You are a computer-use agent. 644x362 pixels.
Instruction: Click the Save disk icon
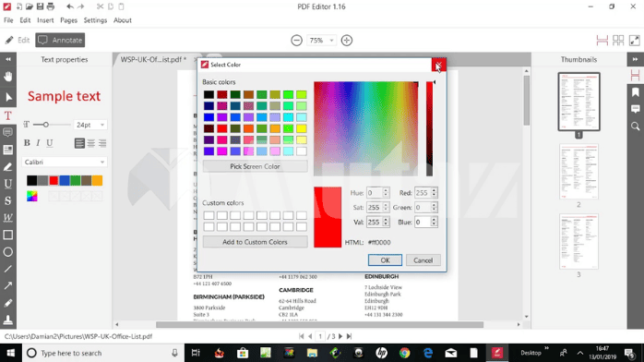click(x=40, y=6)
